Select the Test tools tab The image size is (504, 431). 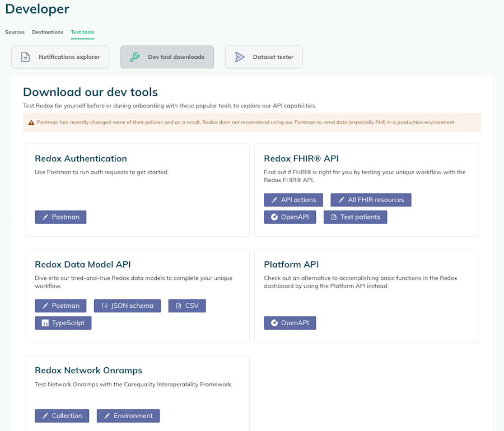pos(82,32)
